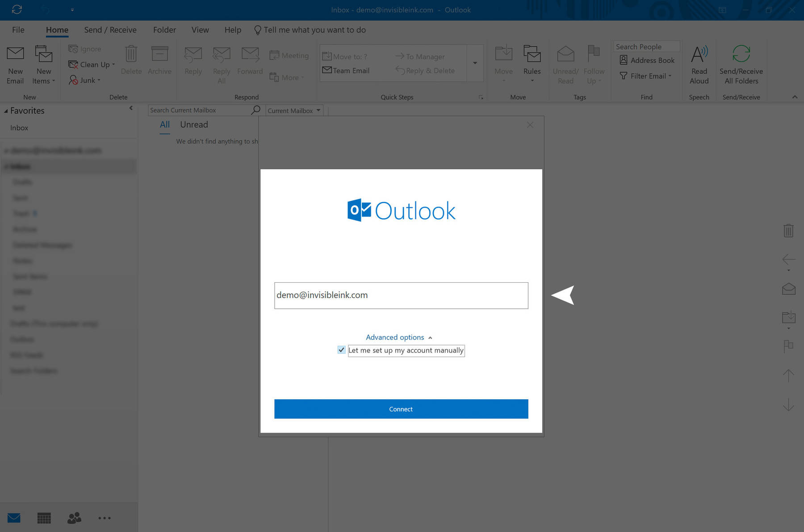The height and width of the screenshot is (532, 804).
Task: Click the Connect button
Action: [x=401, y=409]
